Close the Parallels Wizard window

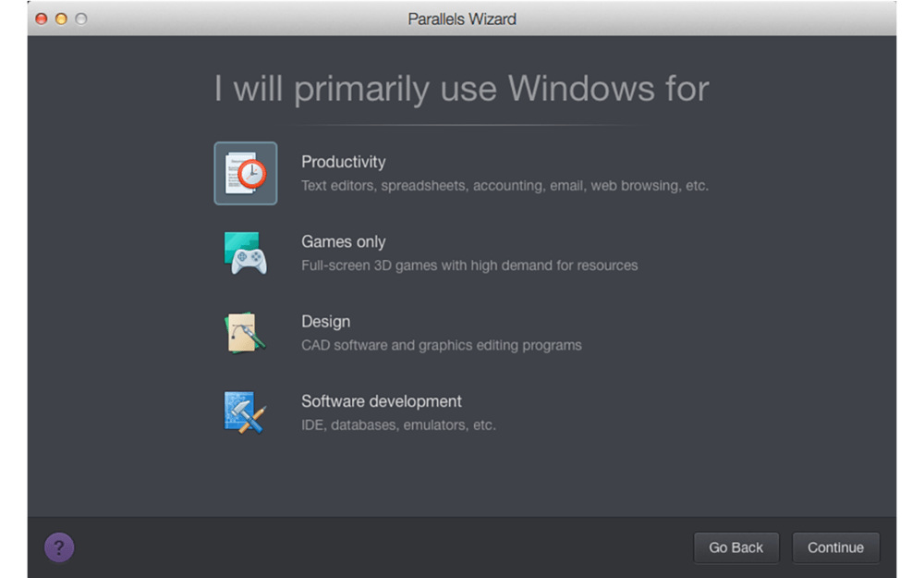pyautogui.click(x=42, y=18)
